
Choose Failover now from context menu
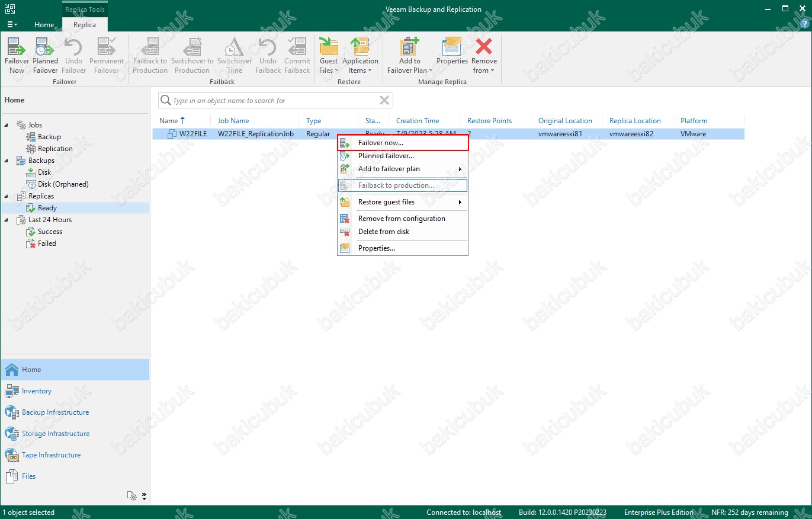click(x=403, y=143)
